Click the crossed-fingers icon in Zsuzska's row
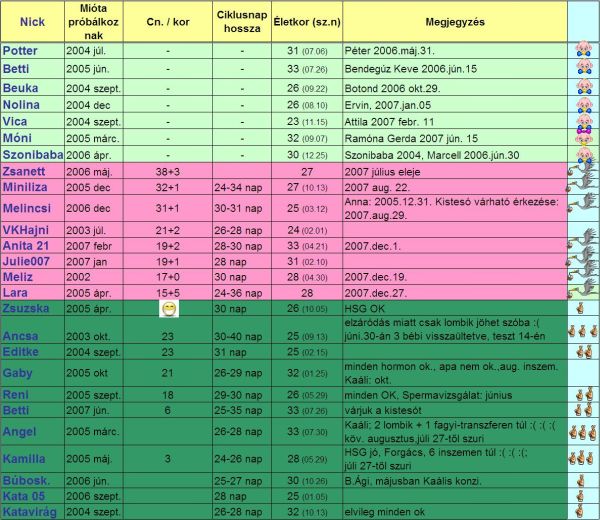 (x=582, y=310)
